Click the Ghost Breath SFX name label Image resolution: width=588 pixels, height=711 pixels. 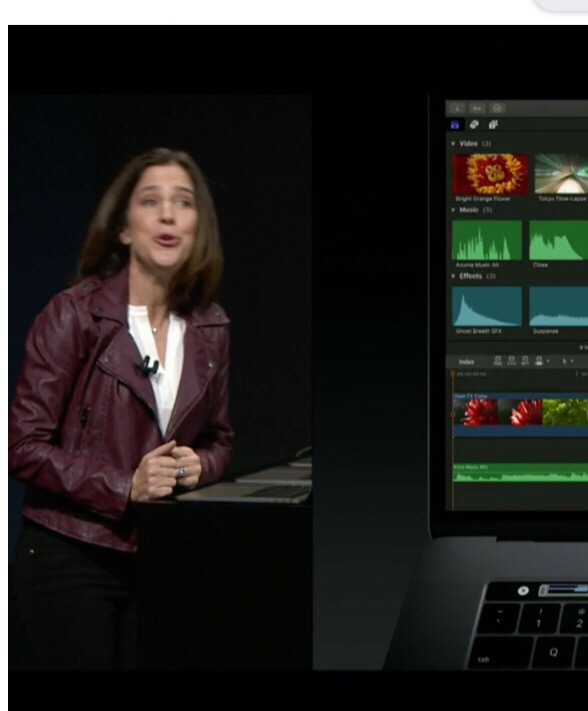[478, 331]
